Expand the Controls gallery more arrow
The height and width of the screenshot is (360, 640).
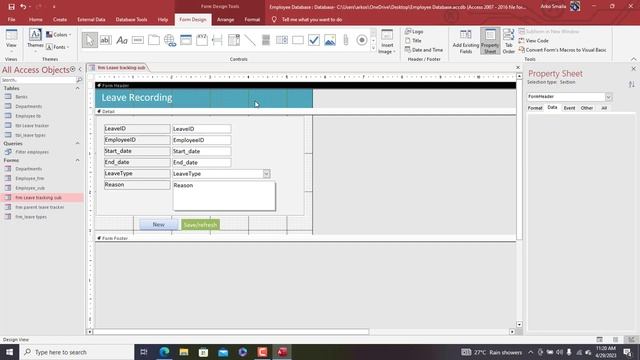tap(373, 48)
